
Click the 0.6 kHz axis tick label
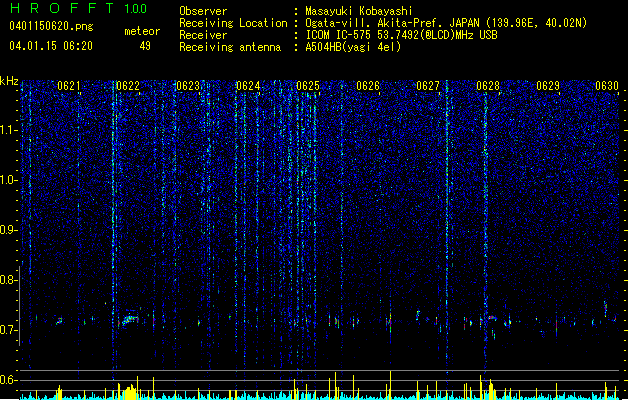pyautogui.click(x=9, y=380)
